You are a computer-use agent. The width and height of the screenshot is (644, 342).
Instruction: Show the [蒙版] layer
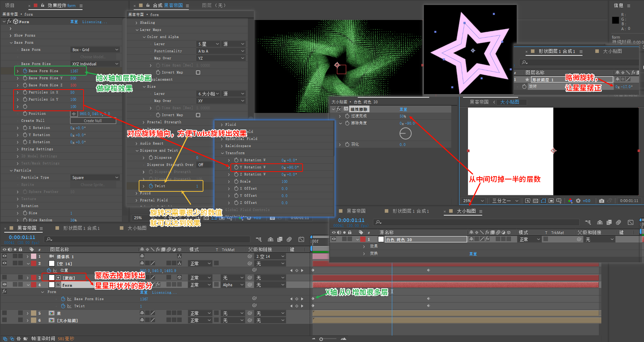(x=5, y=278)
